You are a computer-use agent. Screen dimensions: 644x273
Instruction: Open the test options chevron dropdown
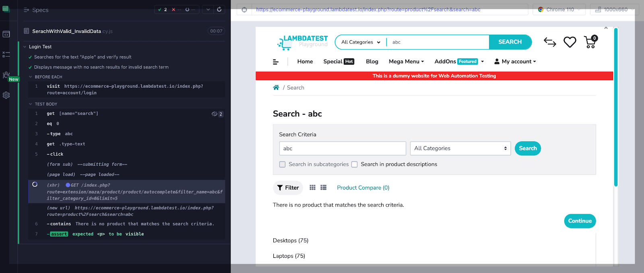[x=208, y=9]
